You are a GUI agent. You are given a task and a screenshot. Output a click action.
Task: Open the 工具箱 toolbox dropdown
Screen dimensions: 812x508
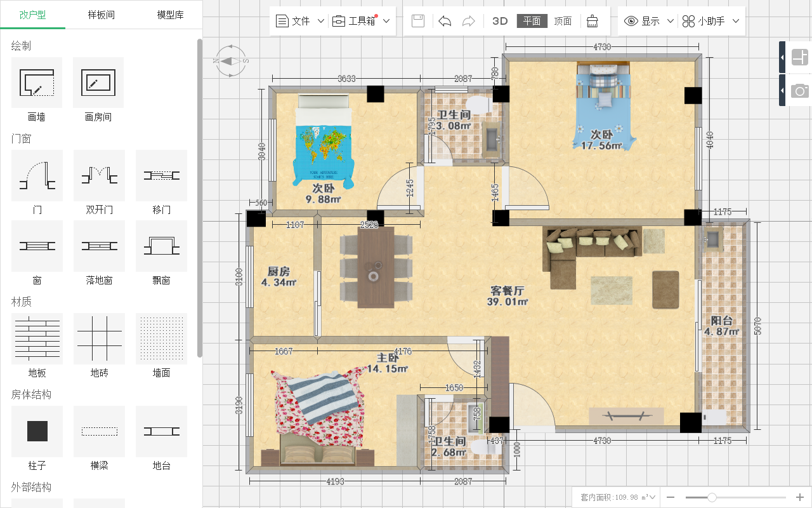[x=362, y=21]
